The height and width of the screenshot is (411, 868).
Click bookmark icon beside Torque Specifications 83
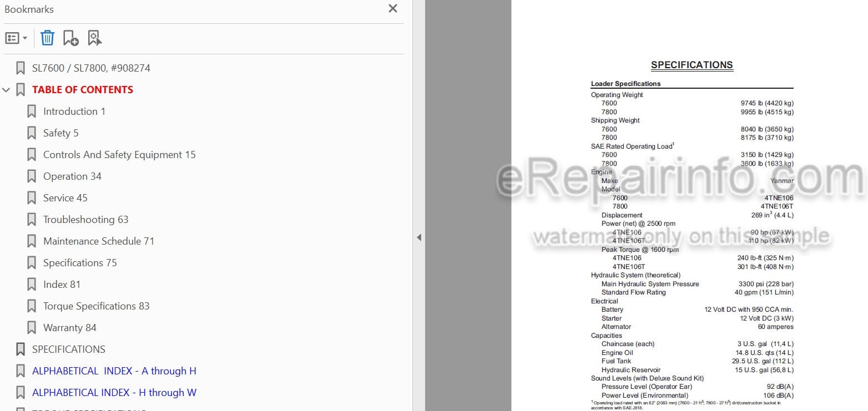click(32, 306)
